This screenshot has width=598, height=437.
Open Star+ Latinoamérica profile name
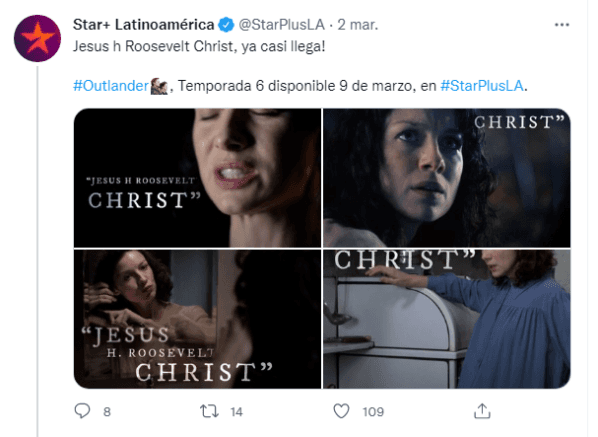click(143, 25)
